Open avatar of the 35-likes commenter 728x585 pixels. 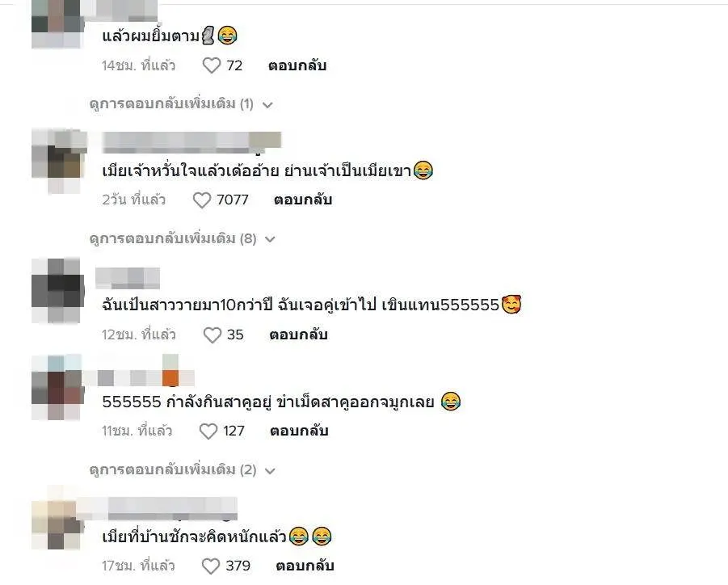click(x=58, y=291)
